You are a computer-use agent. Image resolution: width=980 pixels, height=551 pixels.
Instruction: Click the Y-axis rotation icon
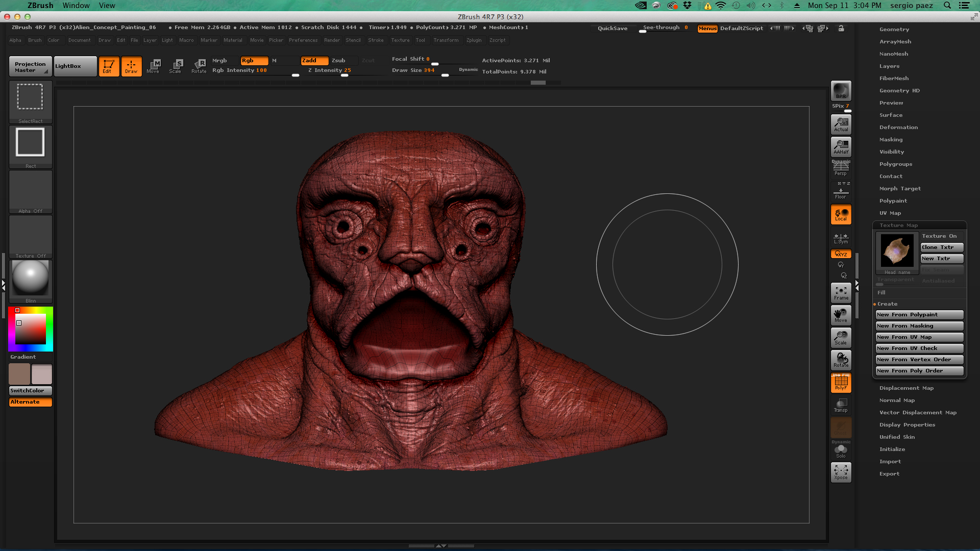point(841,265)
